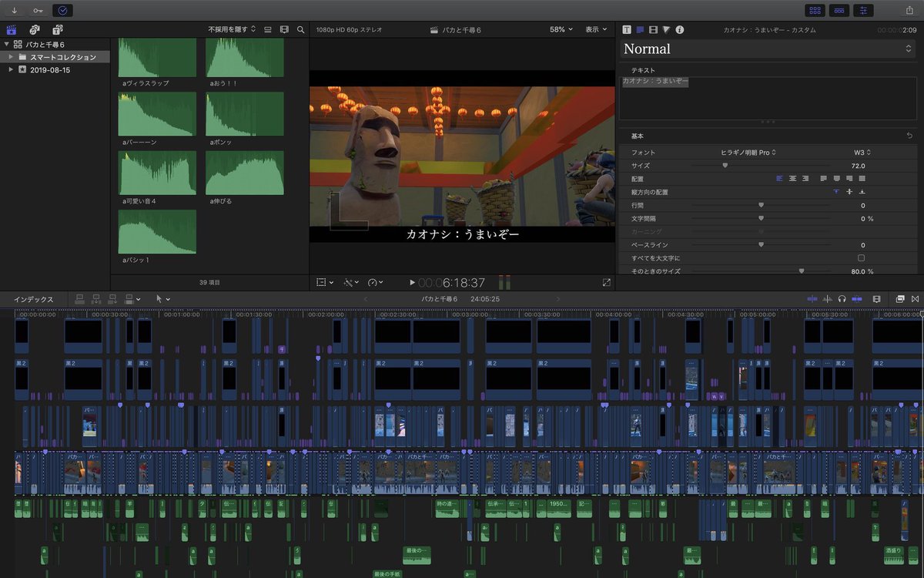Open the transform crop tool dropdown
This screenshot has height=578, width=924.
coord(325,283)
